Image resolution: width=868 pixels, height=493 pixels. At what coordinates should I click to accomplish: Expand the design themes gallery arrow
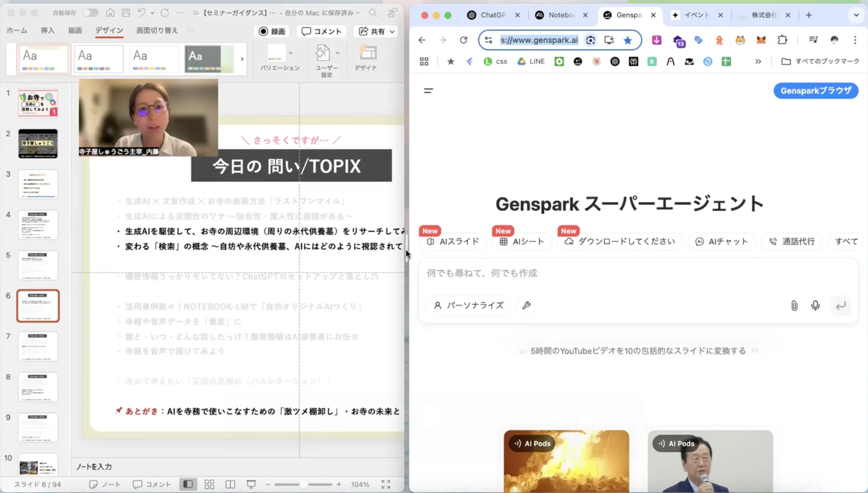[x=242, y=59]
